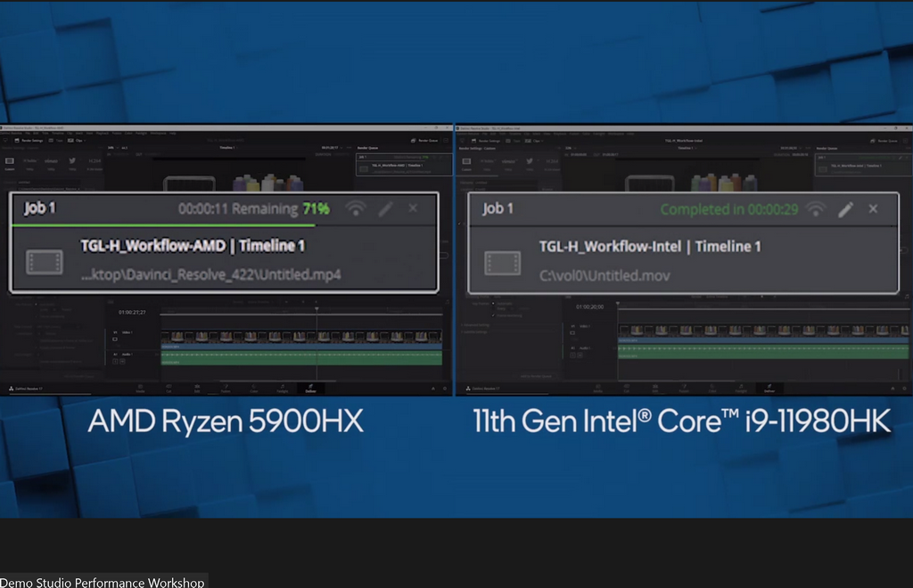The width and height of the screenshot is (913, 588).
Task: Open project settings gear in the AMD window
Action: pyautogui.click(x=445, y=388)
